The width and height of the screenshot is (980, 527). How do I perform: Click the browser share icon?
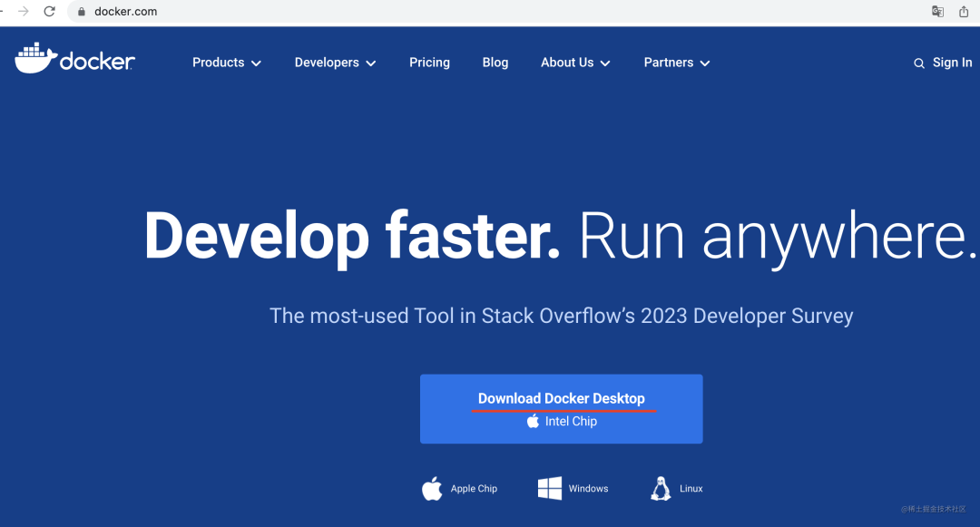point(965,12)
